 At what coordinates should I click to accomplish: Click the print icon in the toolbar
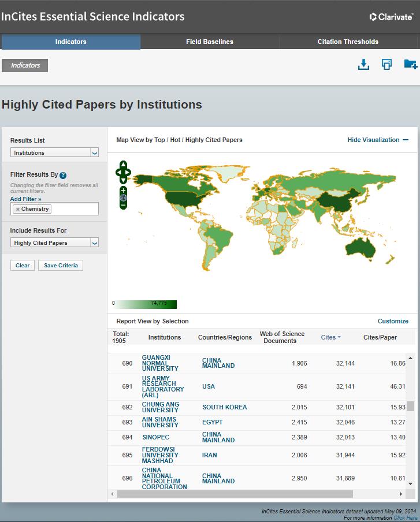click(x=386, y=64)
